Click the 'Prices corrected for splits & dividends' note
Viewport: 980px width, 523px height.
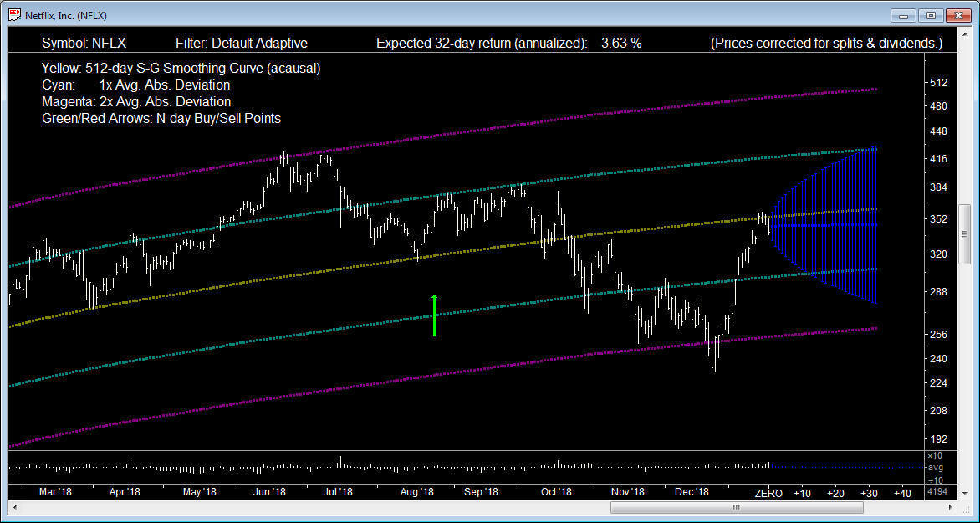click(x=826, y=44)
